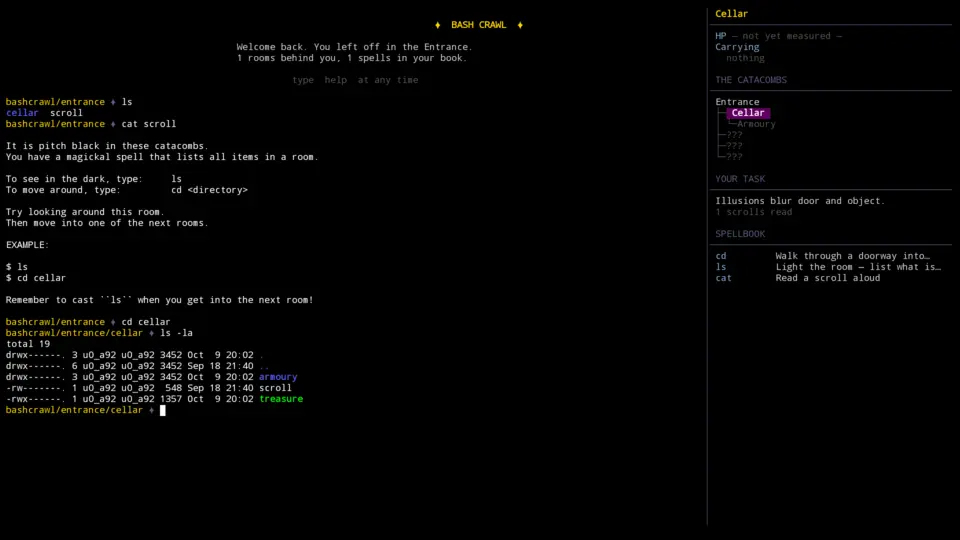
Task: Click the green 'treasure' file name
Action: click(x=281, y=399)
